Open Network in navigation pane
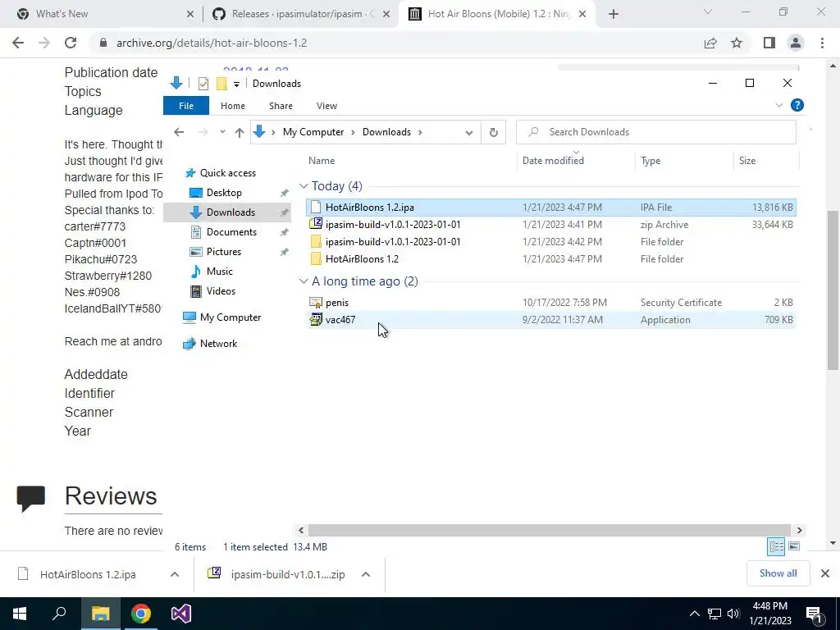 (218, 344)
